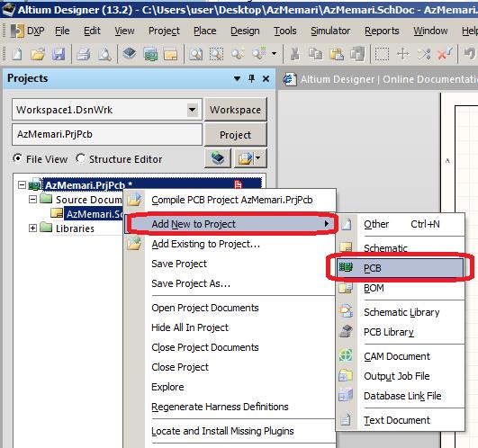The image size is (478, 448).
Task: Click the Workspace button
Action: [x=235, y=110]
